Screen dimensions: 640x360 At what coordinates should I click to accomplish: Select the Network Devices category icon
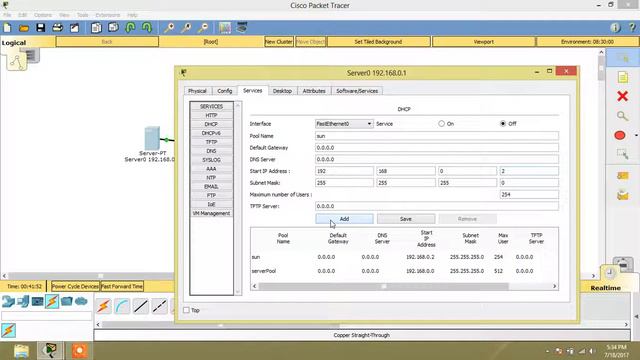click(8, 301)
